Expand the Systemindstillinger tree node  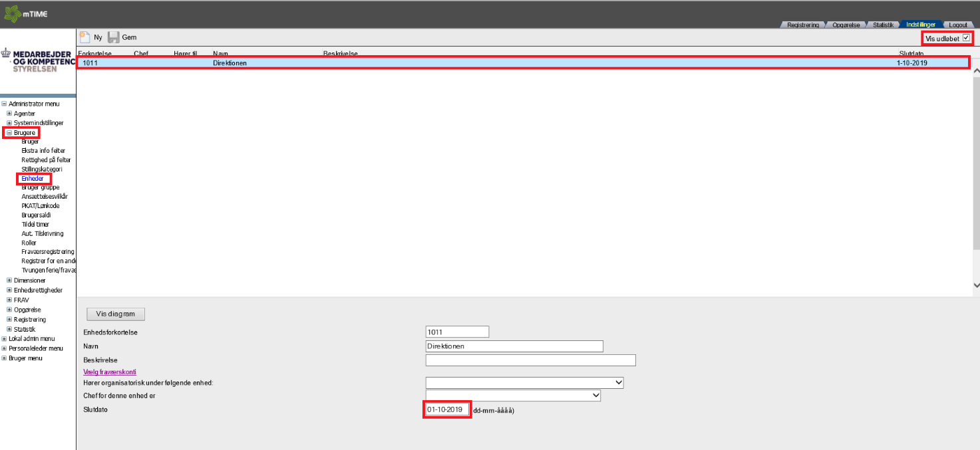pyautogui.click(x=9, y=123)
